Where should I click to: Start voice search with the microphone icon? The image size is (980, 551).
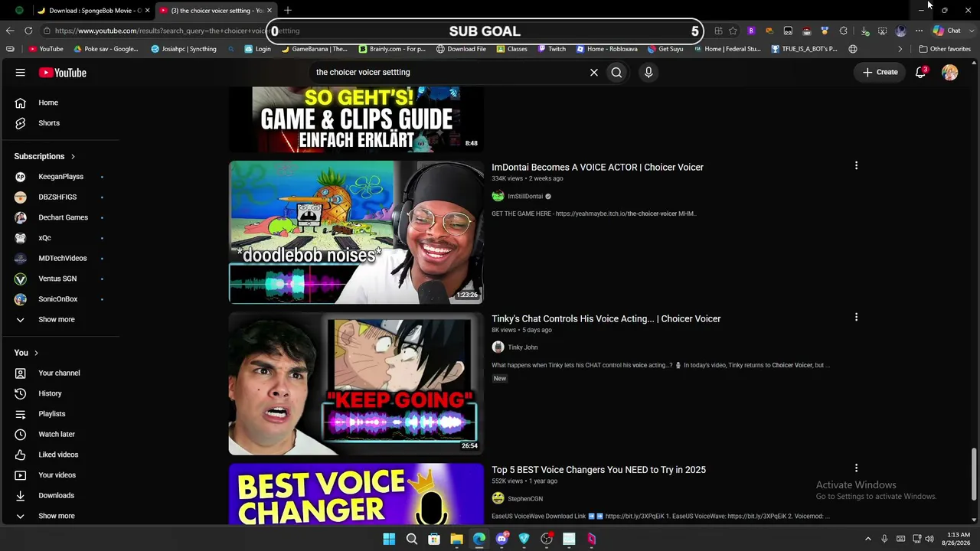pyautogui.click(x=648, y=72)
